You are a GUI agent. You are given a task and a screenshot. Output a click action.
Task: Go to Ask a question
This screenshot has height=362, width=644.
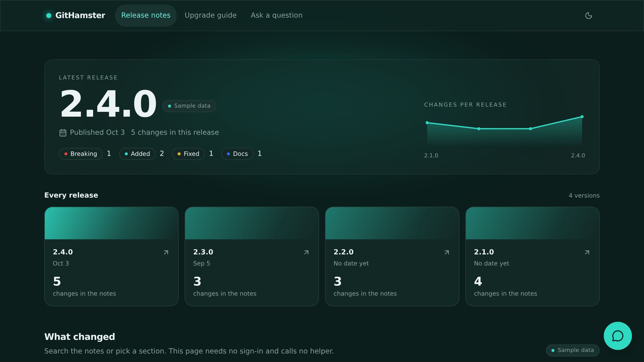[276, 15]
